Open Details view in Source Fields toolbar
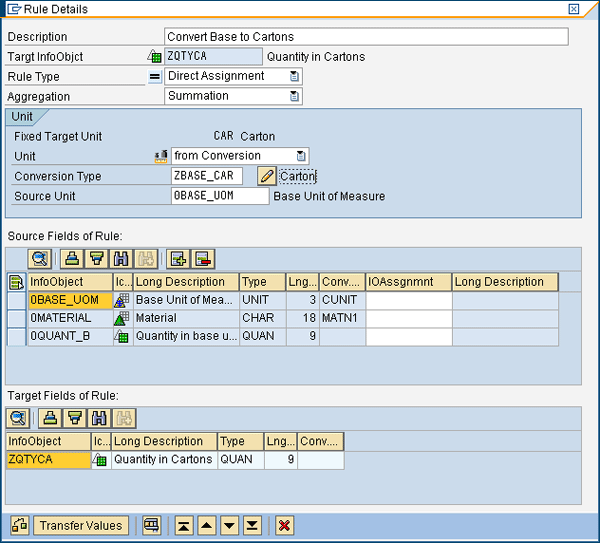Screen dimensions: 600x543 [40, 259]
